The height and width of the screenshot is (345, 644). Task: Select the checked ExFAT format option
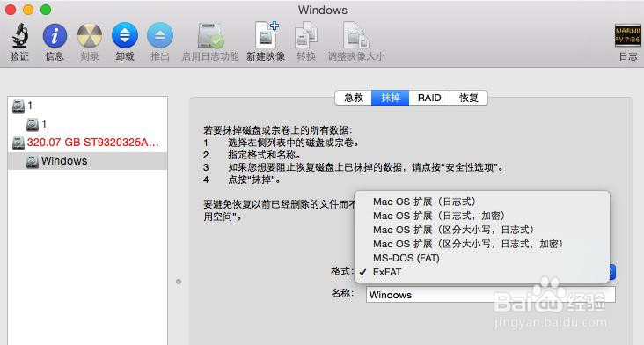tap(482, 272)
